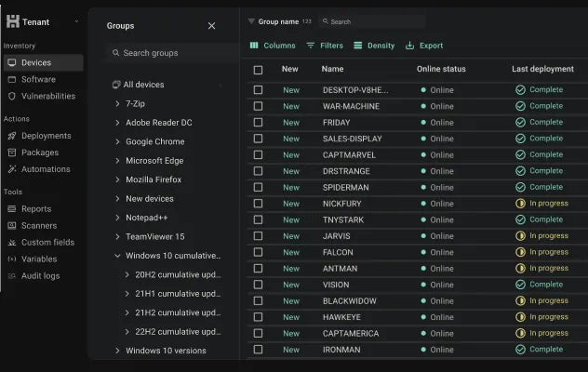
Task: Go to Software in sidebar
Action: pos(38,79)
